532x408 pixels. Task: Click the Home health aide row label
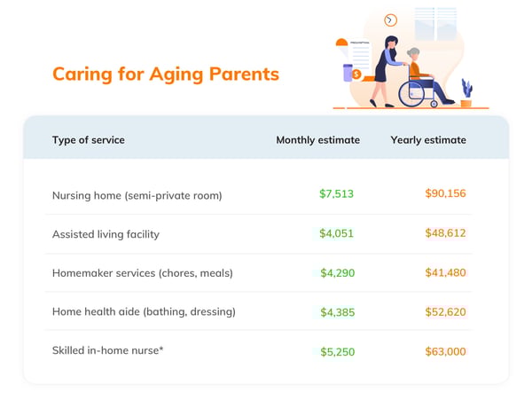coord(144,311)
